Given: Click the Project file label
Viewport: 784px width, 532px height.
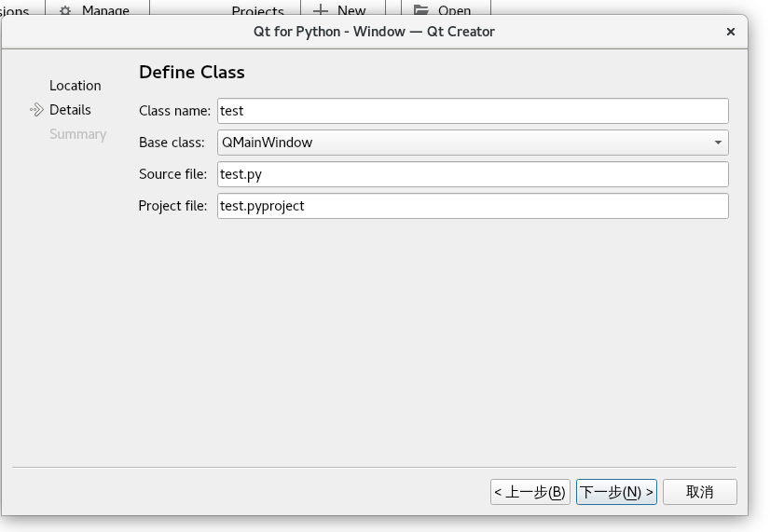Looking at the screenshot, I should (172, 206).
